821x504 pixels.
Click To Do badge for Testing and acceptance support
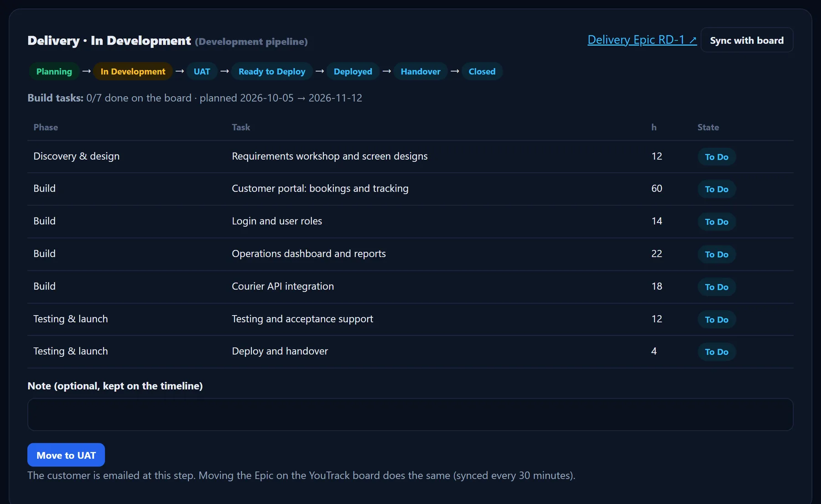[x=717, y=320]
